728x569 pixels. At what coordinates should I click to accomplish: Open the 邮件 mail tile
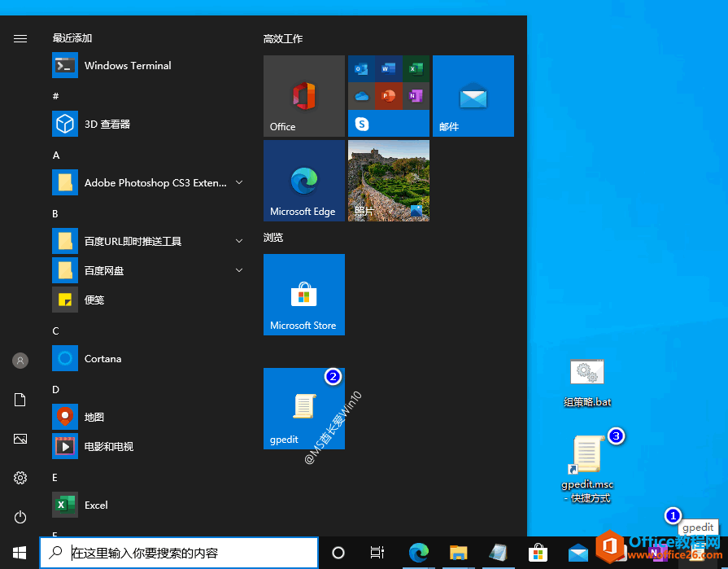(473, 96)
